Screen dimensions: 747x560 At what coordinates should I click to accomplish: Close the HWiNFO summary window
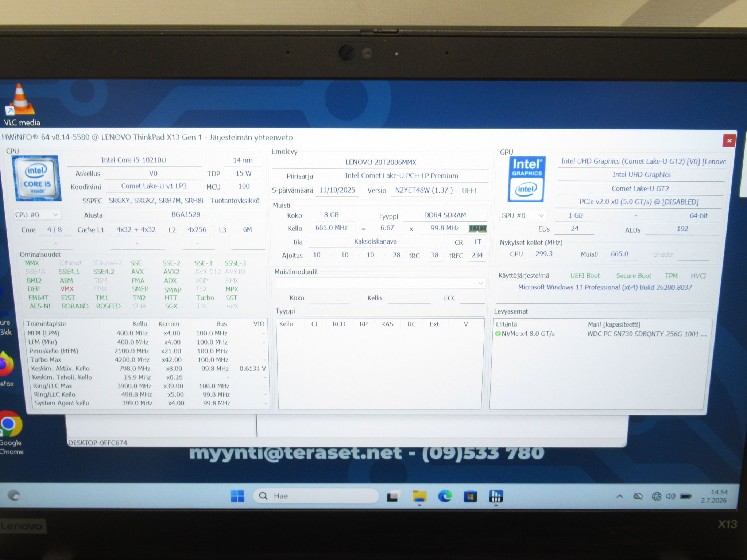click(729, 141)
